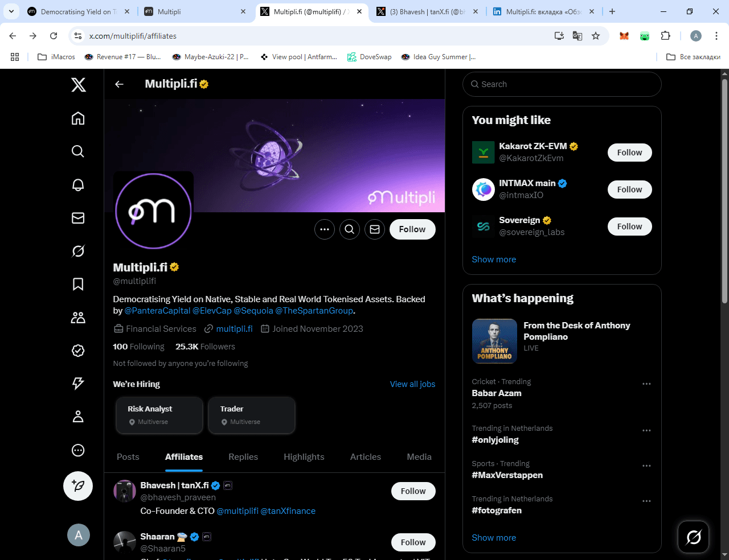Open the Media tab
The height and width of the screenshot is (560, 729).
pyautogui.click(x=419, y=457)
